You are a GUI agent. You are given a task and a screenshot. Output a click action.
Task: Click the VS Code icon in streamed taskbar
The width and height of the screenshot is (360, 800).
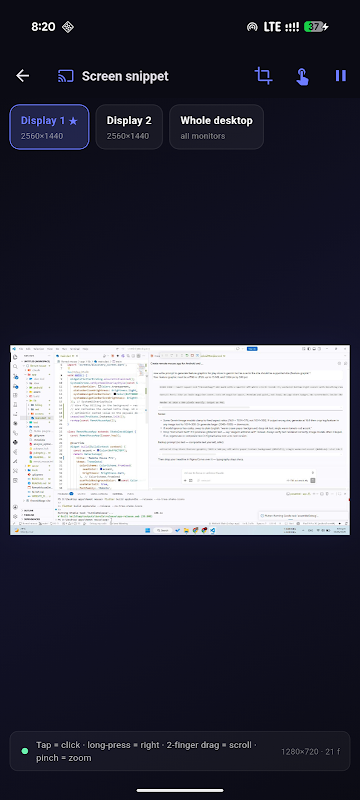point(212,531)
